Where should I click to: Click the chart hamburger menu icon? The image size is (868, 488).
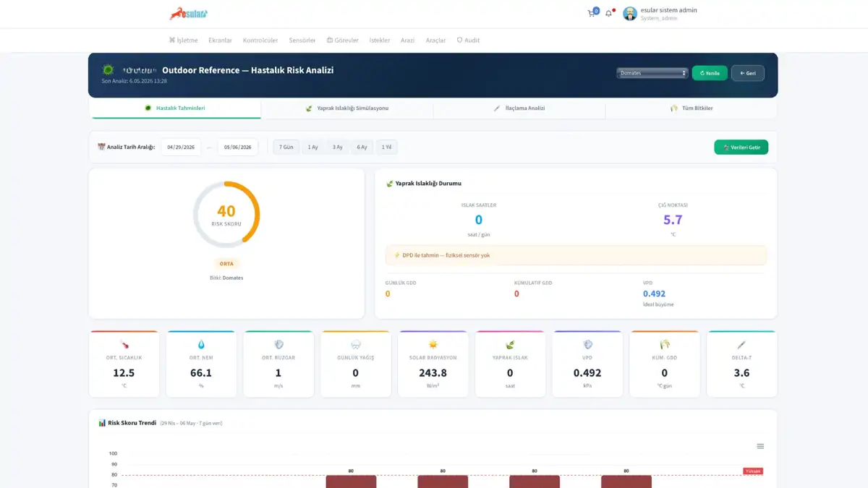760,446
